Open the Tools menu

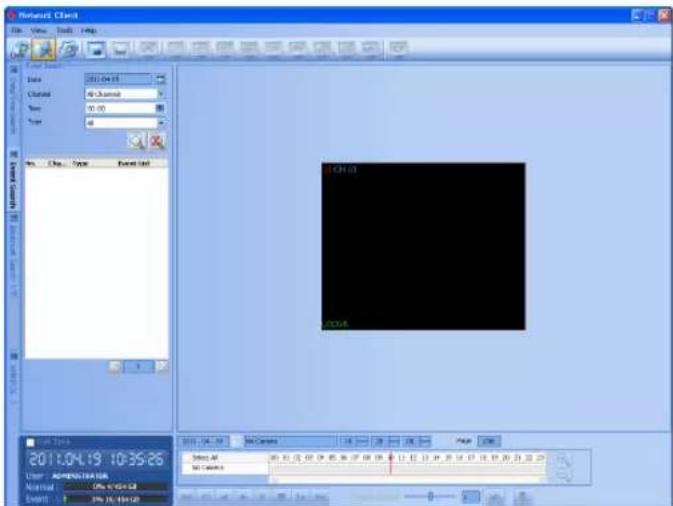point(64,30)
